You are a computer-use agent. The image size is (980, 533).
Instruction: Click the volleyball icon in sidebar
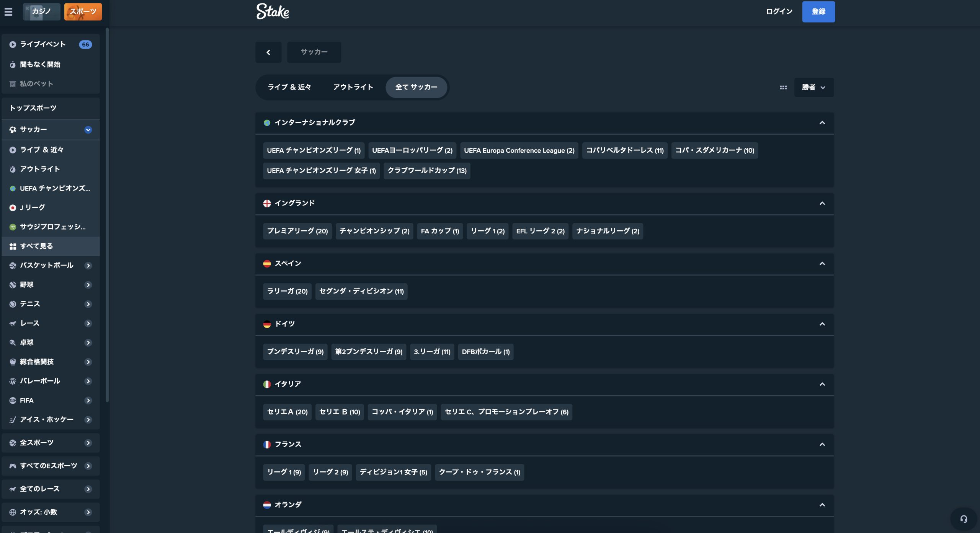pyautogui.click(x=13, y=381)
